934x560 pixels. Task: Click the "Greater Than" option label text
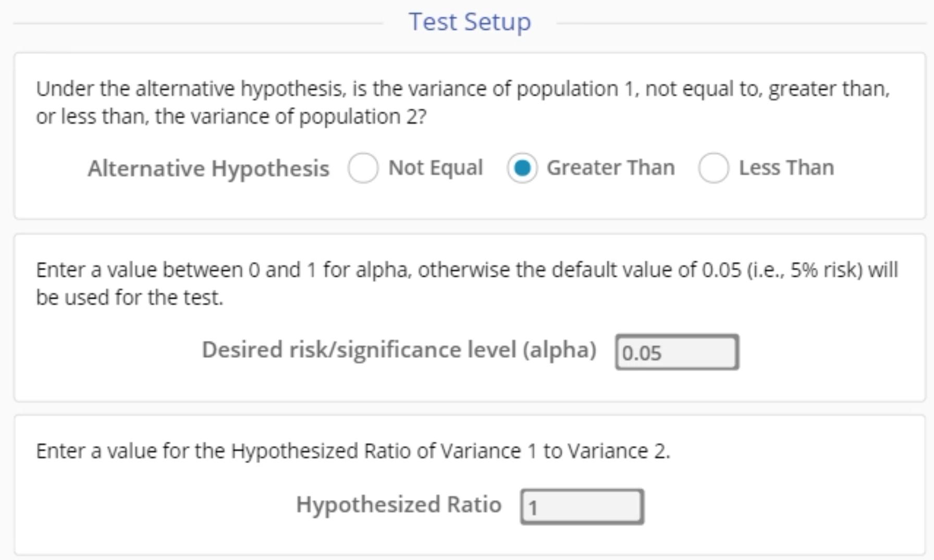click(x=610, y=168)
